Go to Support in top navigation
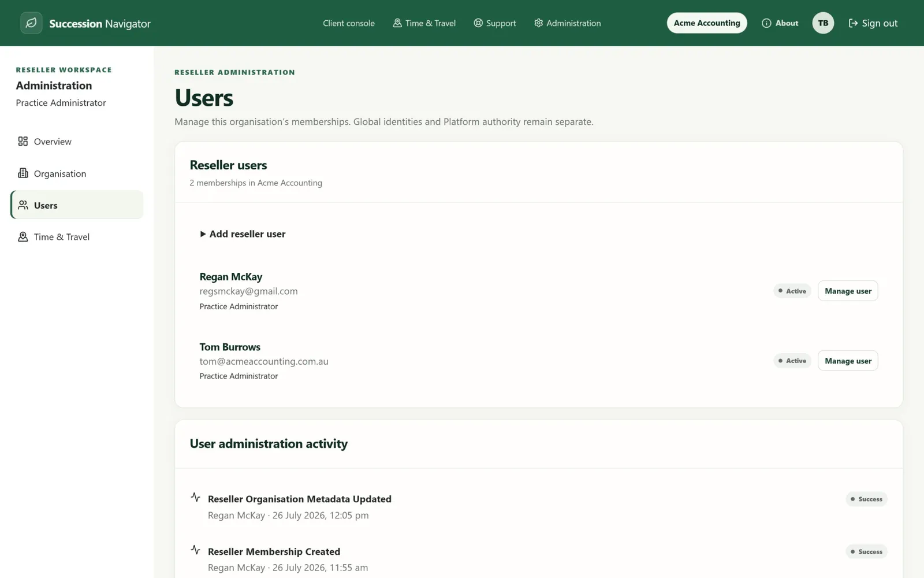 point(495,23)
